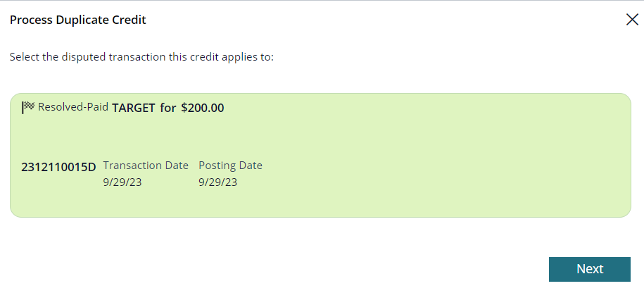Click 'credit applies to:' in the instruction line
Screen dimensions: 644x293
(x=232, y=57)
